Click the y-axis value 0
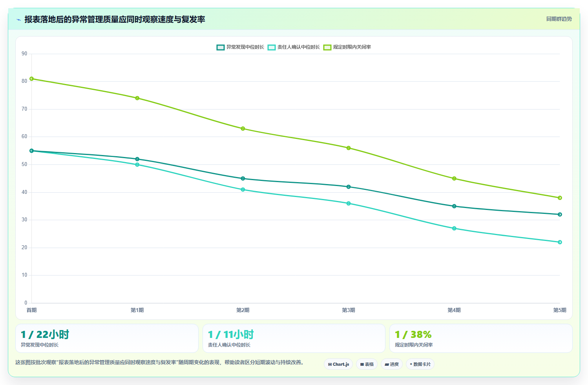Image resolution: width=588 pixels, height=385 pixels. click(26, 303)
